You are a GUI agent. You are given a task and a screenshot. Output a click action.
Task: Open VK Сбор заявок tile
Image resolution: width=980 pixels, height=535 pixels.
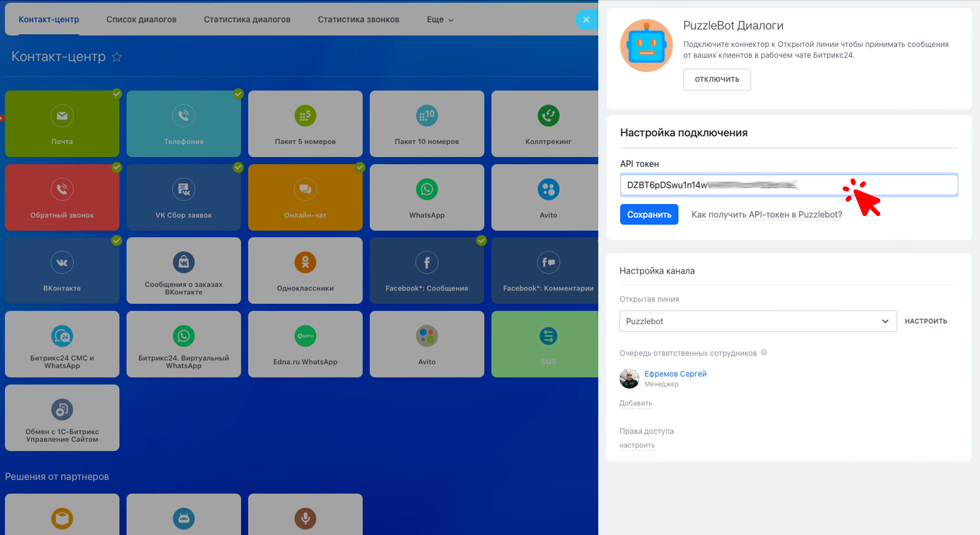(184, 197)
